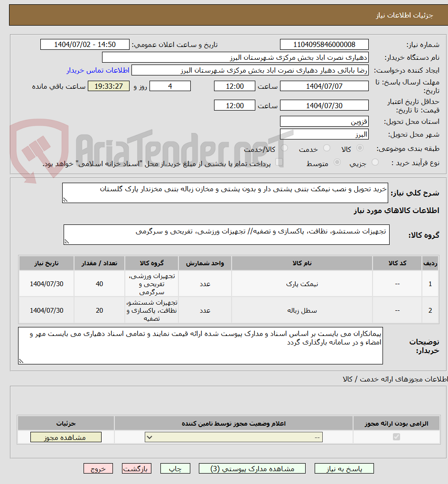Click the pencil icon in the buyer notes box
The height and width of the screenshot is (484, 448).
tap(21, 362)
